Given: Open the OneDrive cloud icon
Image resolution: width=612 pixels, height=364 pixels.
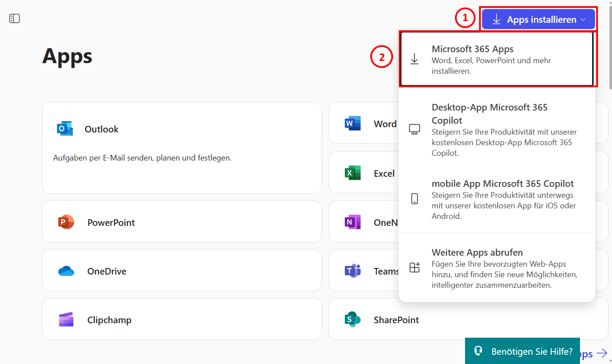Looking at the screenshot, I should pos(66,271).
